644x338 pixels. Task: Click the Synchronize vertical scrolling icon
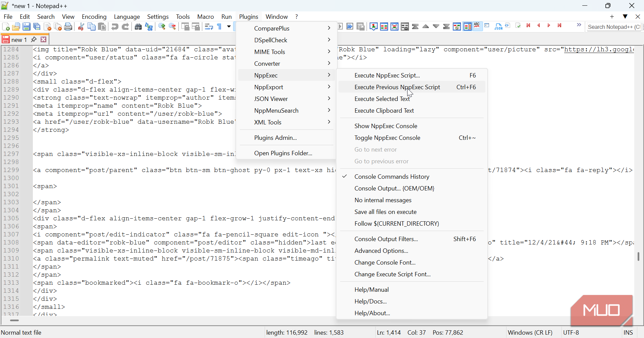tap(185, 27)
